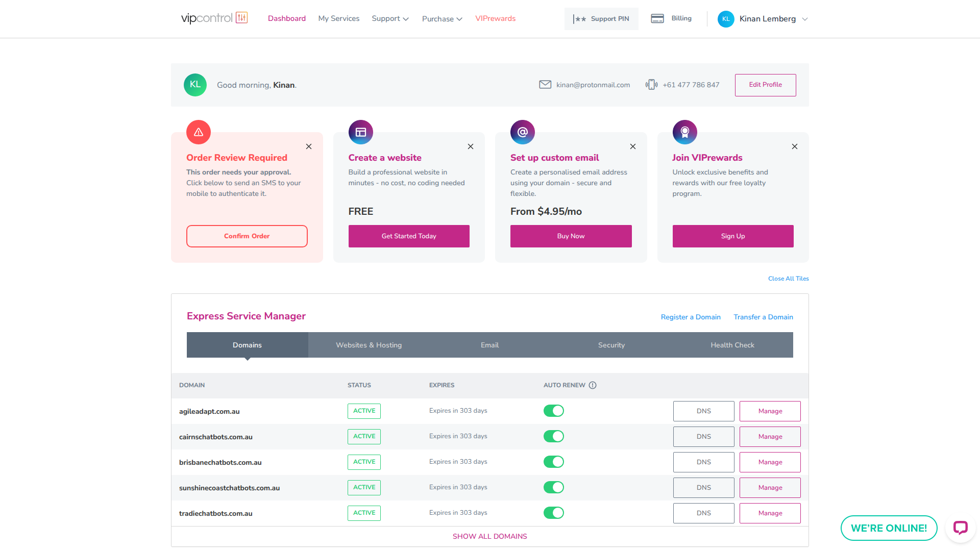Click the email envelope icon

545,85
